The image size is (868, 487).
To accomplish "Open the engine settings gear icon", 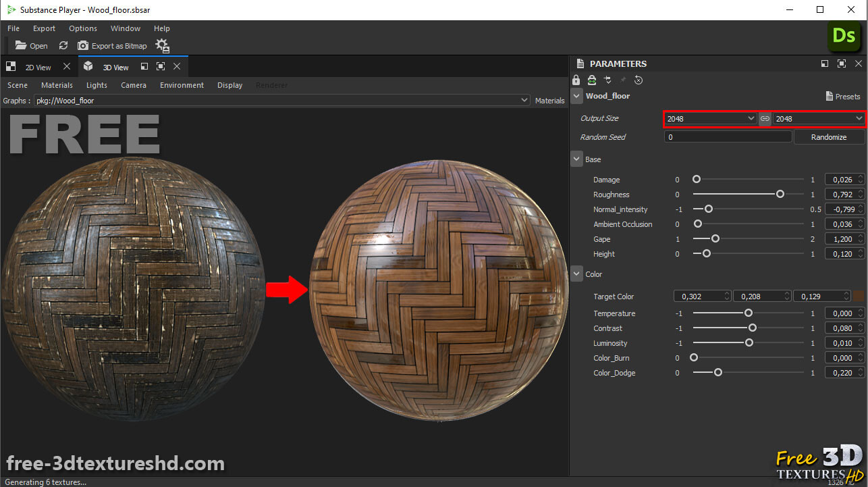I will click(x=162, y=45).
